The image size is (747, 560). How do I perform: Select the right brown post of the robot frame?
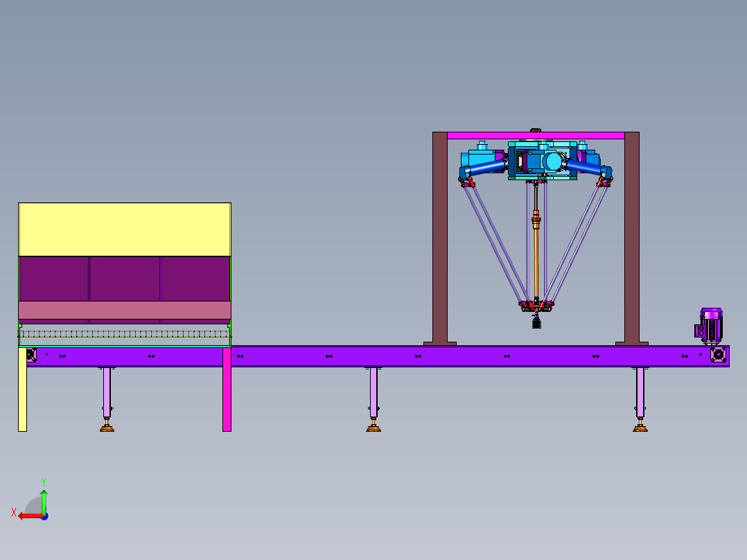coord(632,237)
